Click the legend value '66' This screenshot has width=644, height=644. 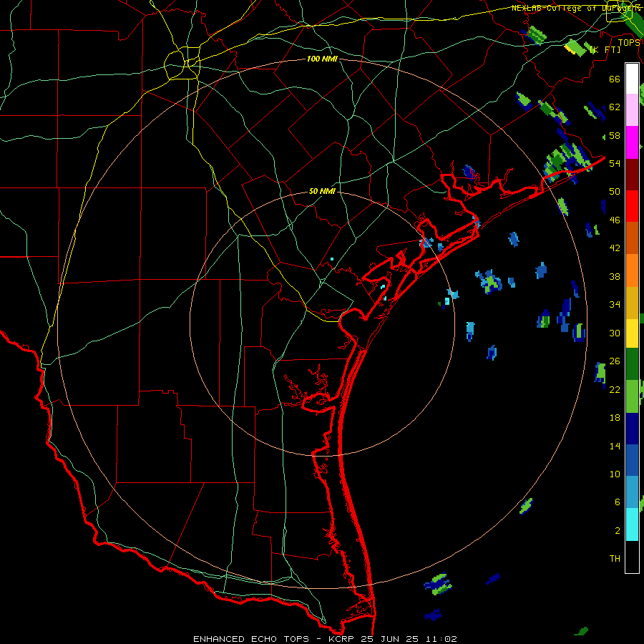click(x=615, y=79)
